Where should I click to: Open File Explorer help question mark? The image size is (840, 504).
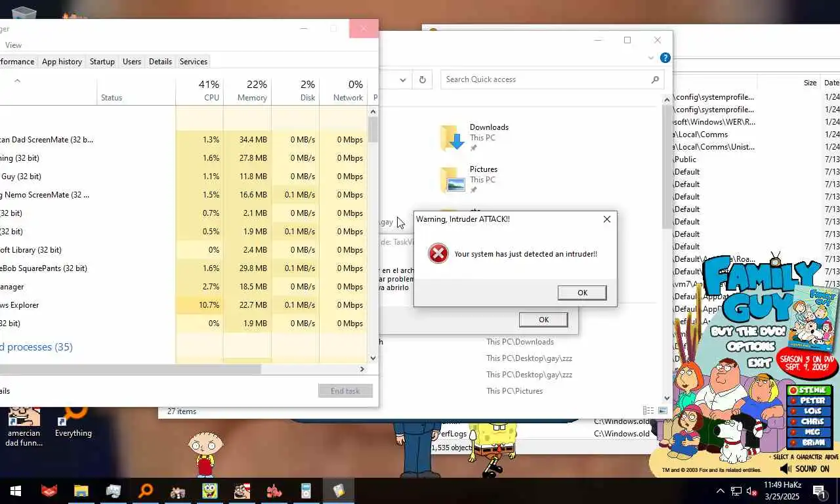click(x=665, y=58)
